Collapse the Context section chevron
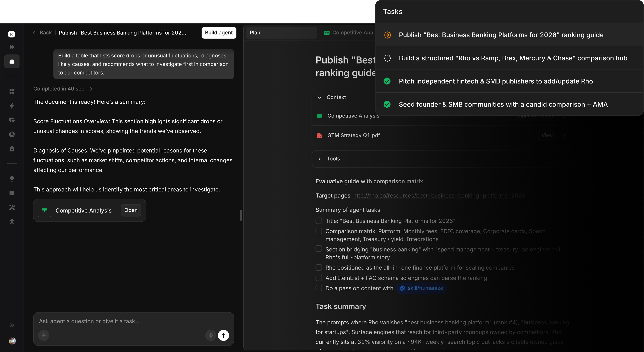 click(x=320, y=97)
